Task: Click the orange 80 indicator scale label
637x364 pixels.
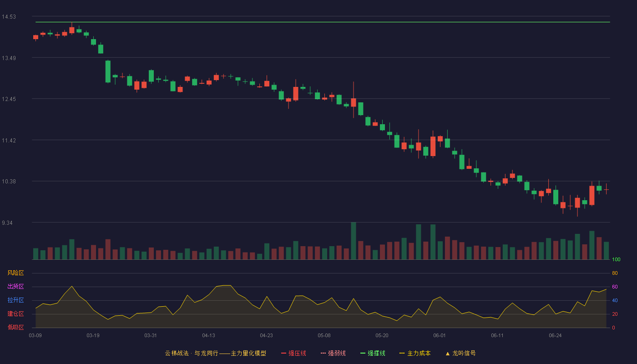Action: click(x=615, y=273)
